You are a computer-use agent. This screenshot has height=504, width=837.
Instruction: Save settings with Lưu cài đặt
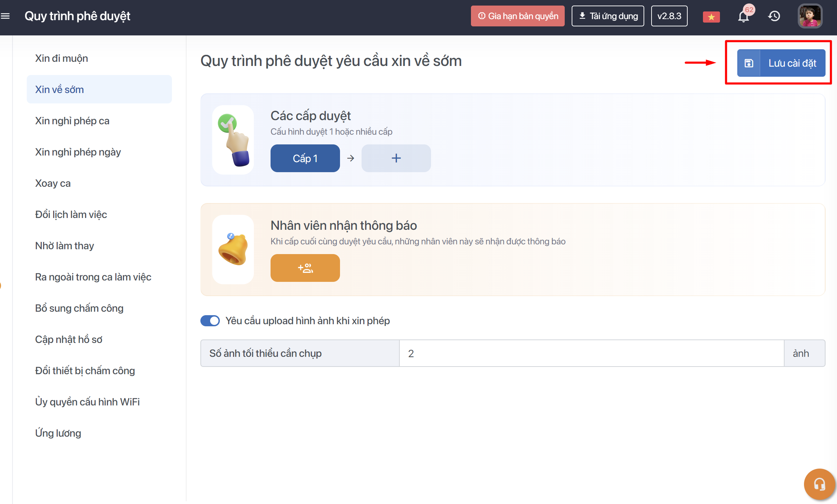792,63
